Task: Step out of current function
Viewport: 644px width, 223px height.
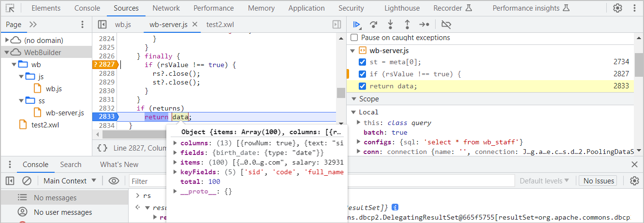Action: [x=407, y=25]
